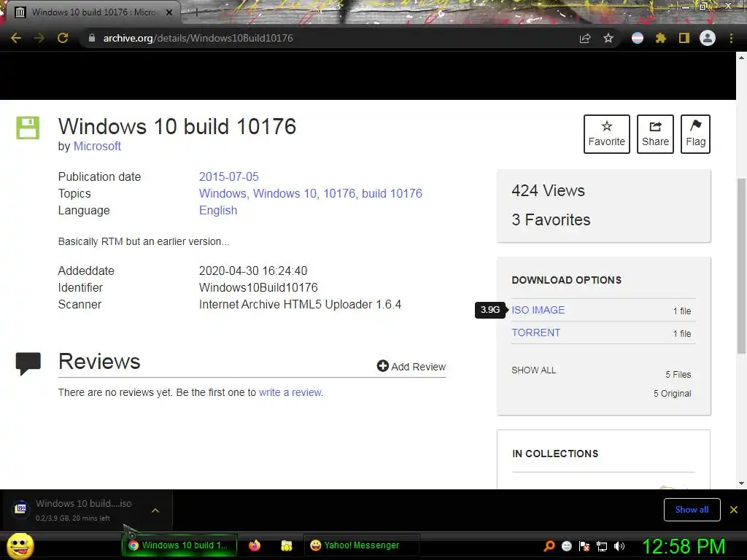The width and height of the screenshot is (747, 560).
Task: Launch Firefox from the taskbar
Action: click(x=255, y=545)
